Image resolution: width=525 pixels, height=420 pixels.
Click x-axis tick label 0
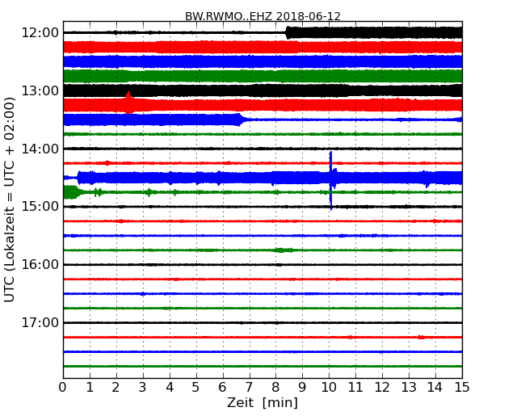[x=63, y=388]
